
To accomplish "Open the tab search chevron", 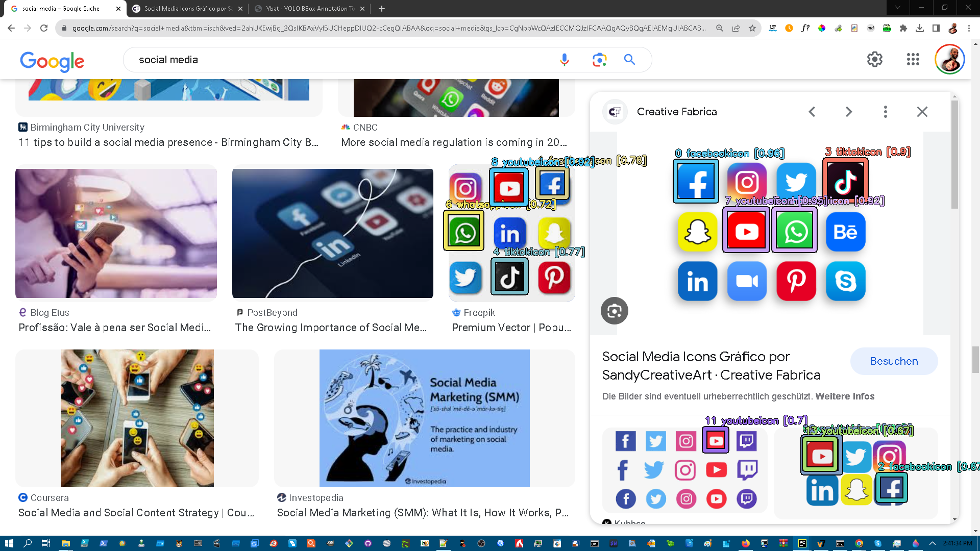I will coord(898,8).
